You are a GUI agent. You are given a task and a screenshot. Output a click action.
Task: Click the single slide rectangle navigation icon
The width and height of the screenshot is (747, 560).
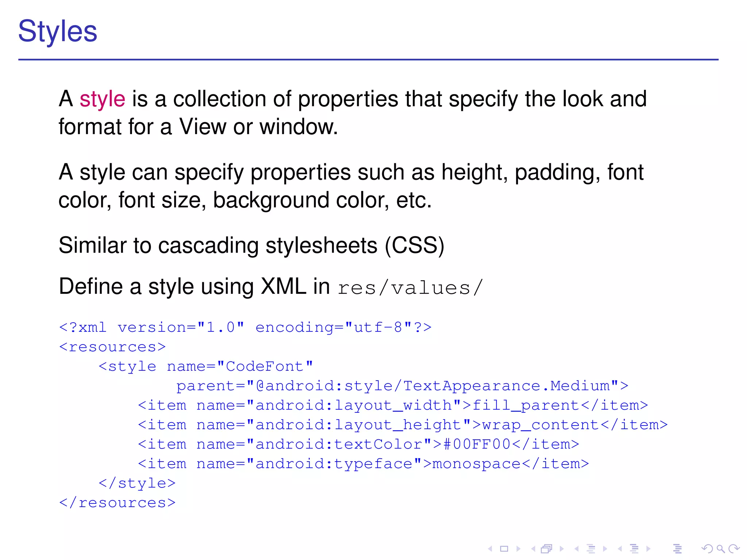[x=504, y=548]
